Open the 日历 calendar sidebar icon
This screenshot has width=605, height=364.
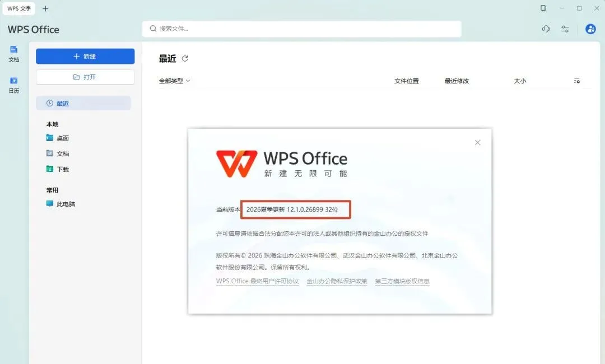pos(14,85)
